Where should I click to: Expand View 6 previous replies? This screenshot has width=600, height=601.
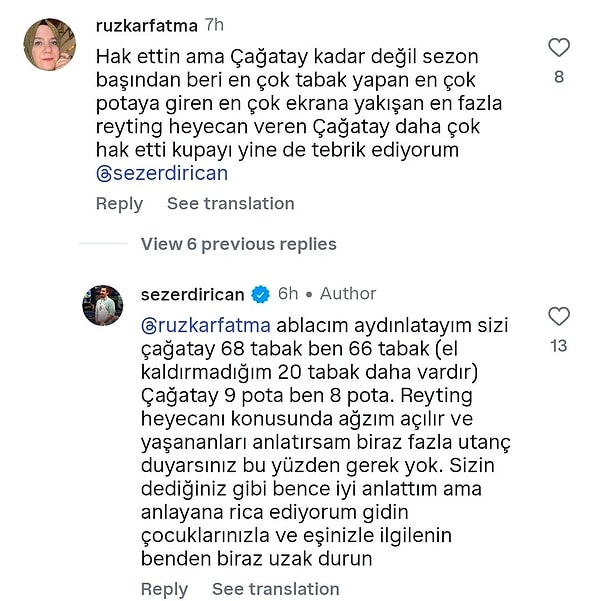238,244
